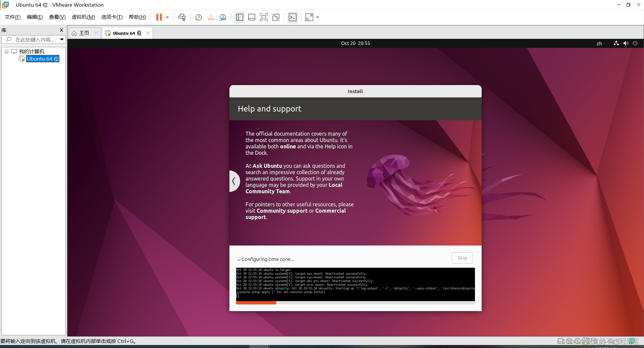Viewport: 644px width, 348px height.
Task: Open the online documentation link
Action: tap(288, 146)
